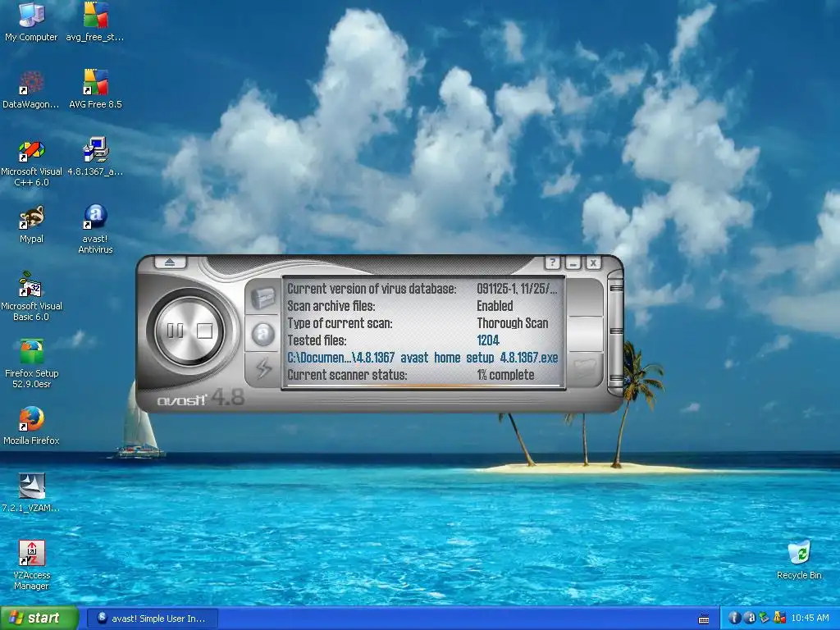Screen dimensions: 840x630
Task: Click the eject-style menu button in avast
Action: click(170, 262)
